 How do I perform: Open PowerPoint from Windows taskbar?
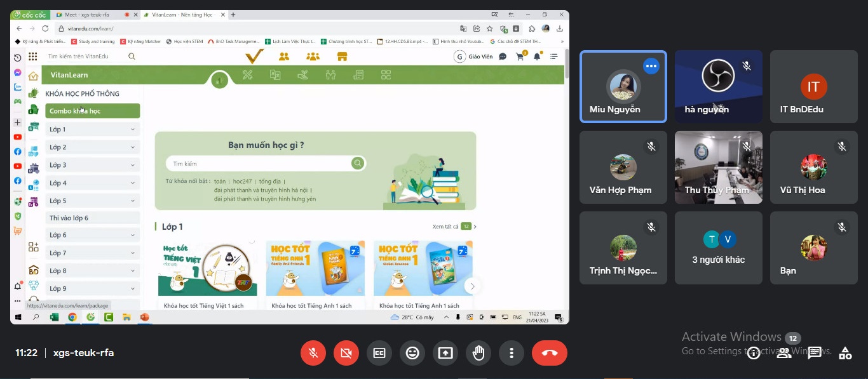pyautogui.click(x=144, y=317)
